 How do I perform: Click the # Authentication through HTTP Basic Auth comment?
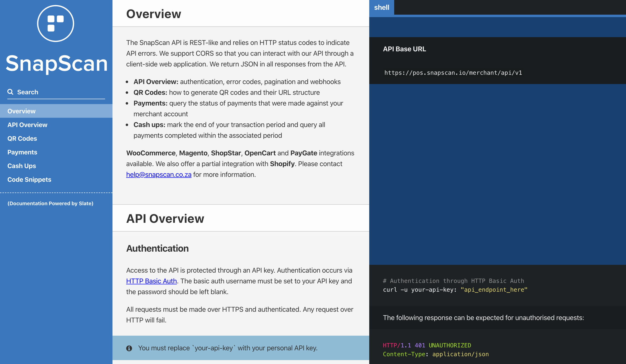453,281
